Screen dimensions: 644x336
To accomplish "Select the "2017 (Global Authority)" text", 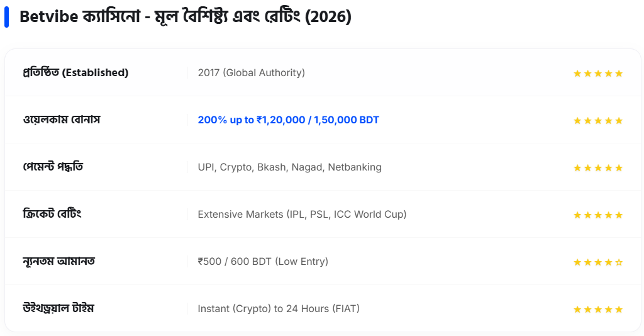I will pyautogui.click(x=251, y=73).
